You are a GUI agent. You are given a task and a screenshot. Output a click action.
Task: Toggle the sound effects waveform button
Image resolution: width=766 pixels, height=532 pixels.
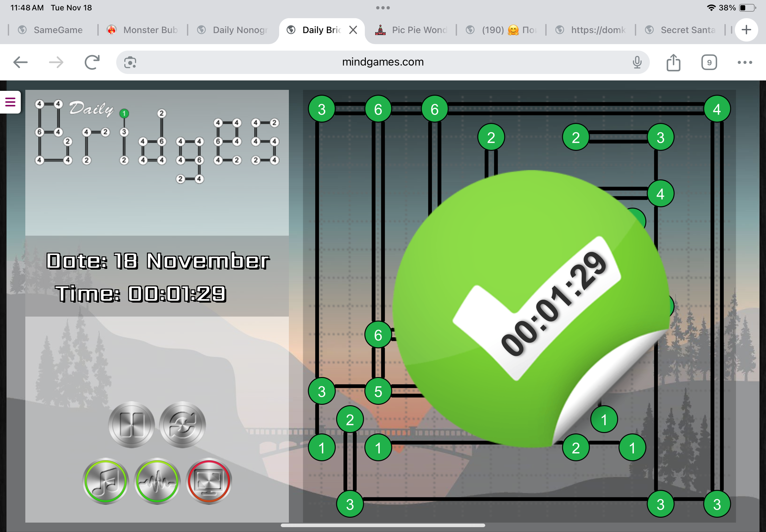click(157, 481)
